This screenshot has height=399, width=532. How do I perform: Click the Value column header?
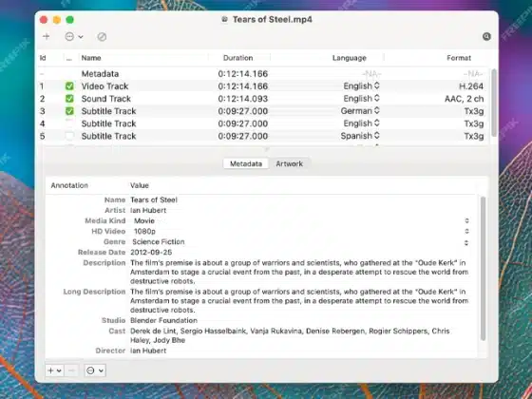(x=140, y=185)
